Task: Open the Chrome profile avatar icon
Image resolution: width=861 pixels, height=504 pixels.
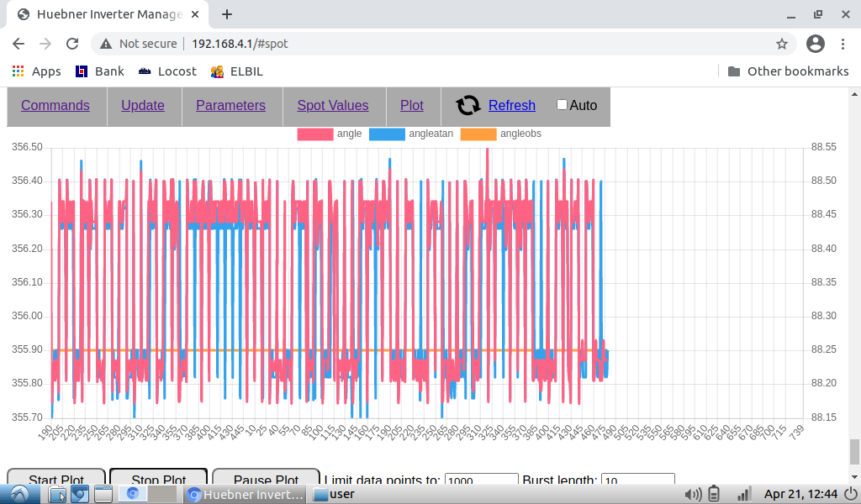Action: [815, 44]
